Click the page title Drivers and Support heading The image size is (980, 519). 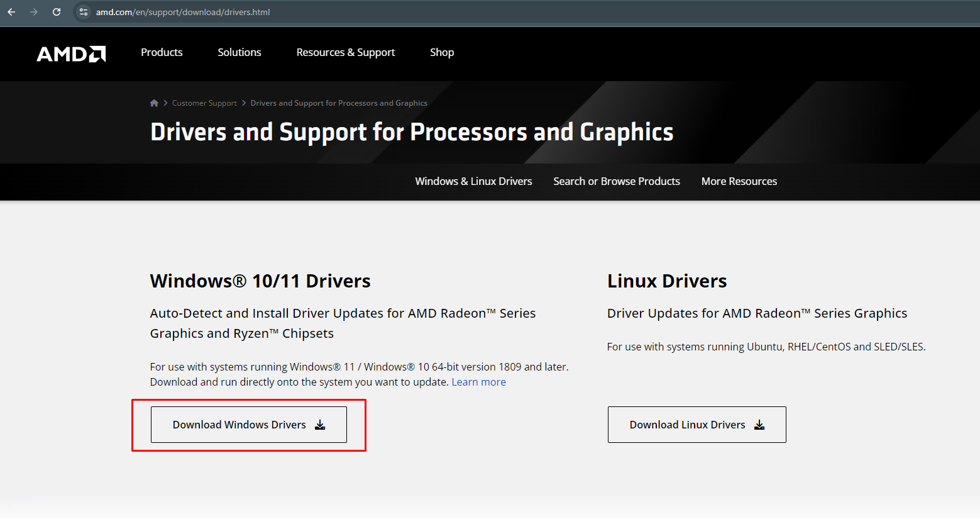412,132
